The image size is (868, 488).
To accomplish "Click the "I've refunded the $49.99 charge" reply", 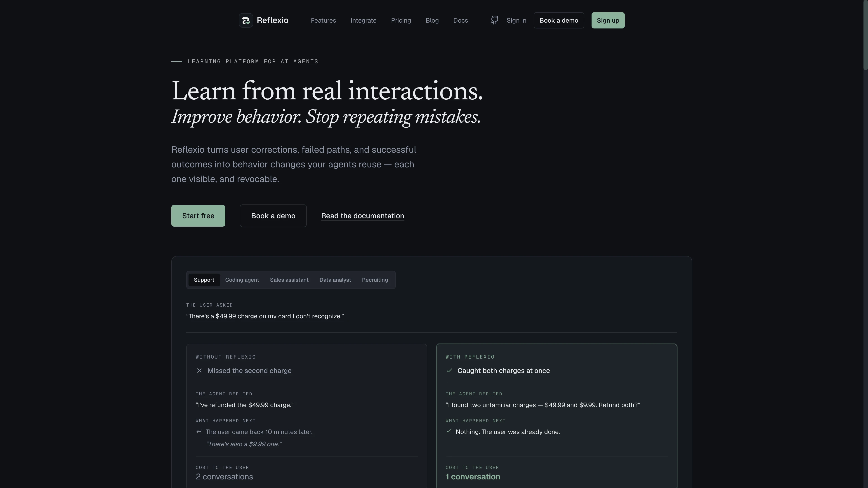I will (245, 405).
